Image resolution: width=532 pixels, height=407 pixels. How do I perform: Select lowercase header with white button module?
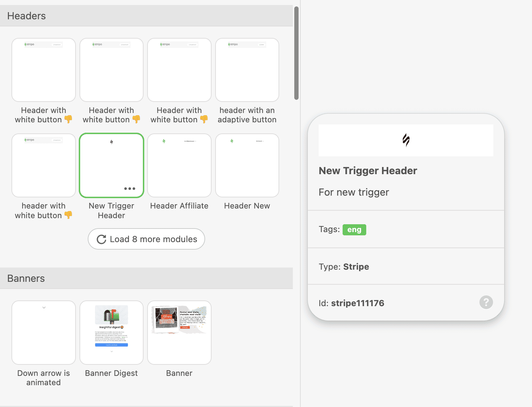44,165
